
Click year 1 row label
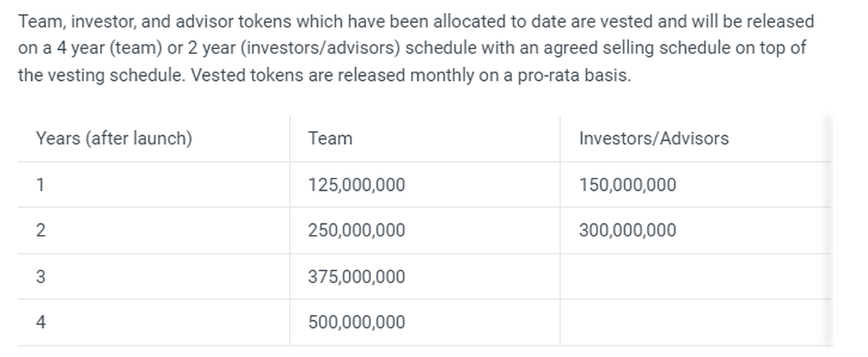[41, 185]
